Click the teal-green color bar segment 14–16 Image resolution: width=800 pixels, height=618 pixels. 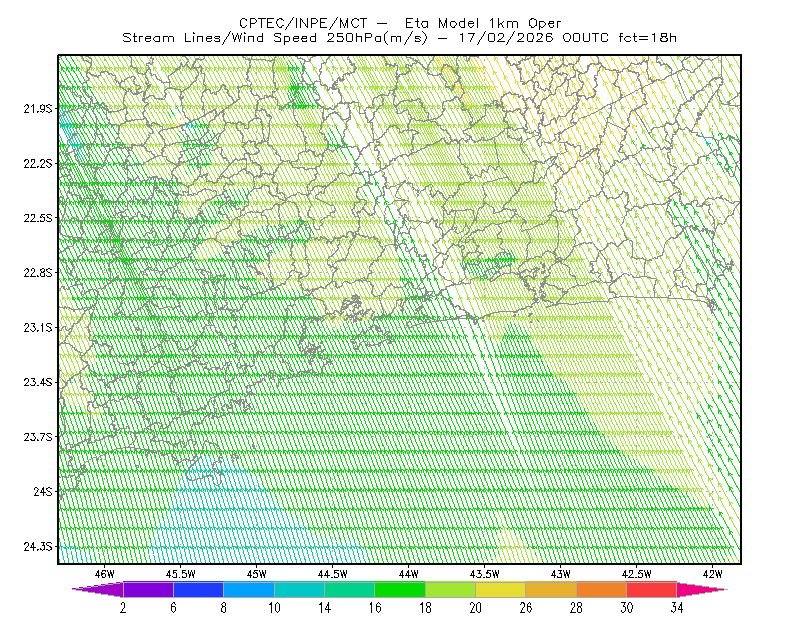pos(349,589)
